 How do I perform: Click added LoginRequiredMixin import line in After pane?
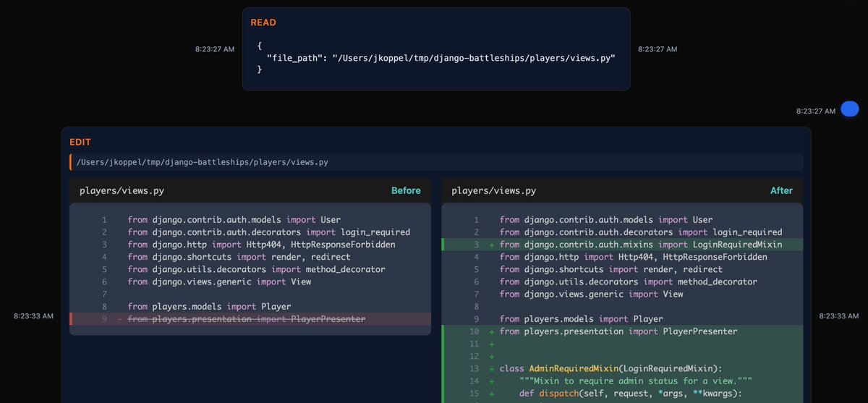click(622, 245)
